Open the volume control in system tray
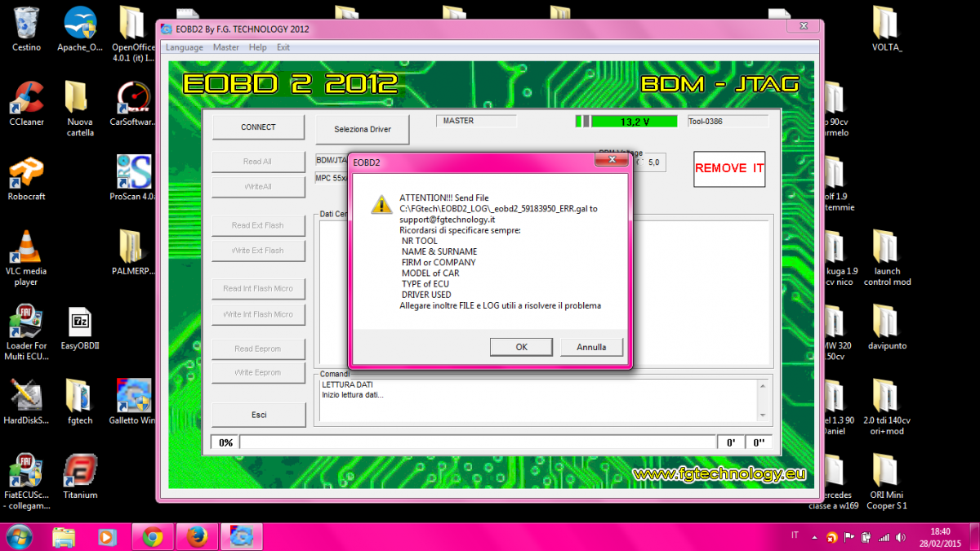This screenshot has width=980, height=551. click(x=900, y=538)
